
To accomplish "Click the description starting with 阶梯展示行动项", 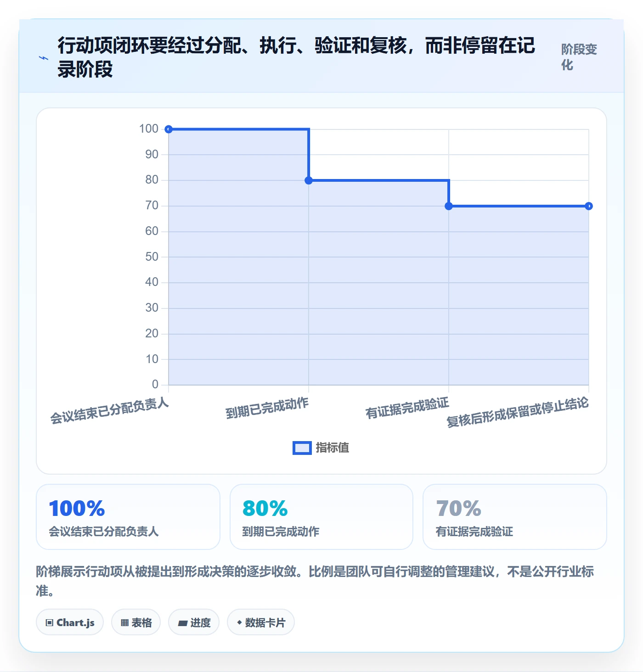I will (x=315, y=581).
